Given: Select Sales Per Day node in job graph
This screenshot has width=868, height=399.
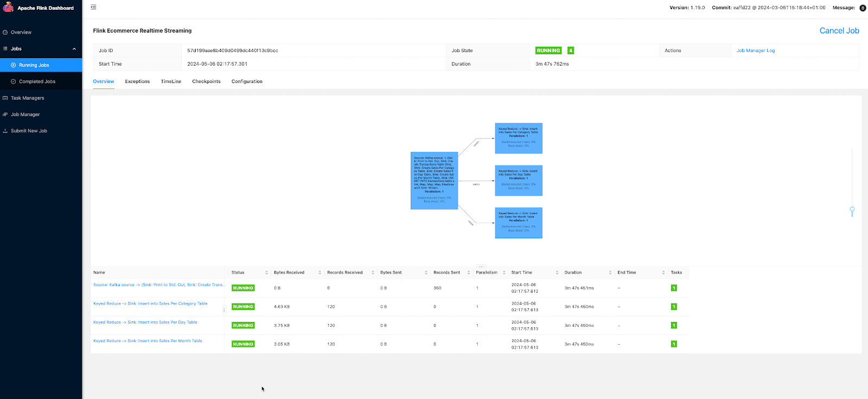Looking at the screenshot, I should tap(519, 181).
